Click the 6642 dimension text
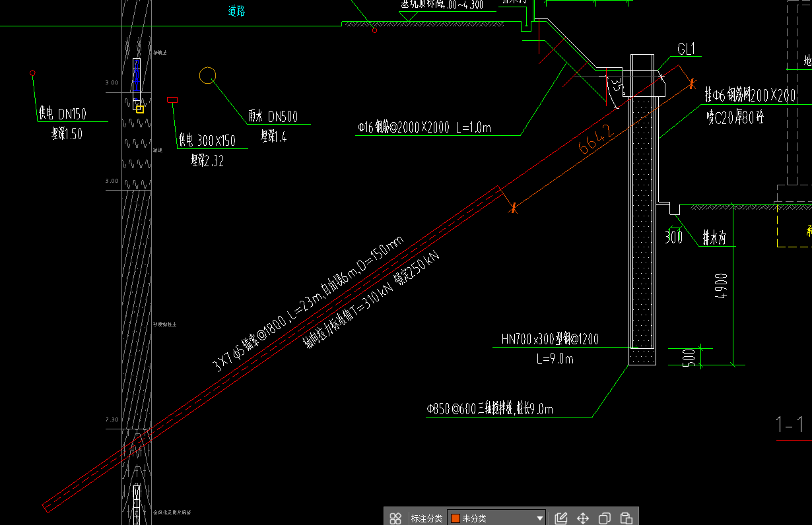The width and height of the screenshot is (812, 525). (x=596, y=139)
